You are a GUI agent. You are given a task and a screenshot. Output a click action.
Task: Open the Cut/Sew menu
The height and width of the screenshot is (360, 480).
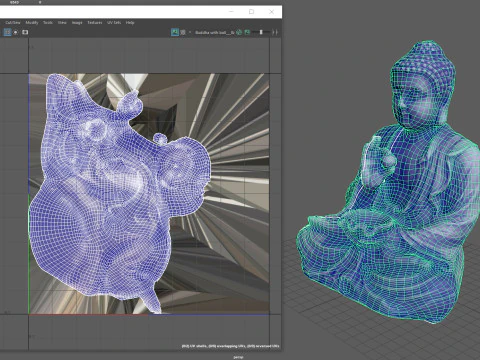tap(13, 23)
